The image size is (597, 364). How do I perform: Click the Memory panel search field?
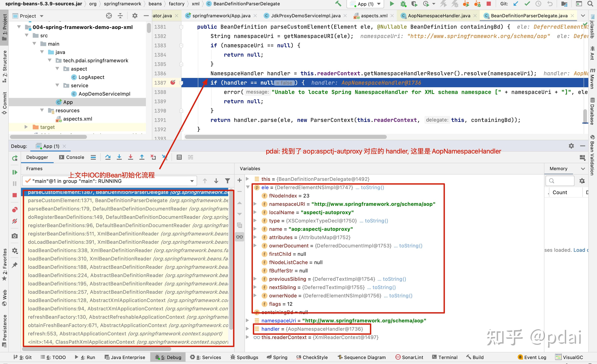pos(562,181)
